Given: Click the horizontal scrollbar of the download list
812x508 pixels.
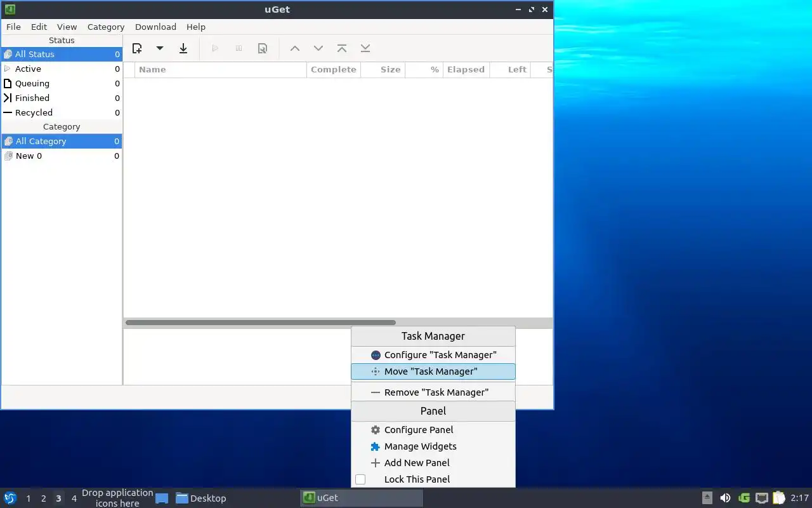Looking at the screenshot, I should click(261, 323).
